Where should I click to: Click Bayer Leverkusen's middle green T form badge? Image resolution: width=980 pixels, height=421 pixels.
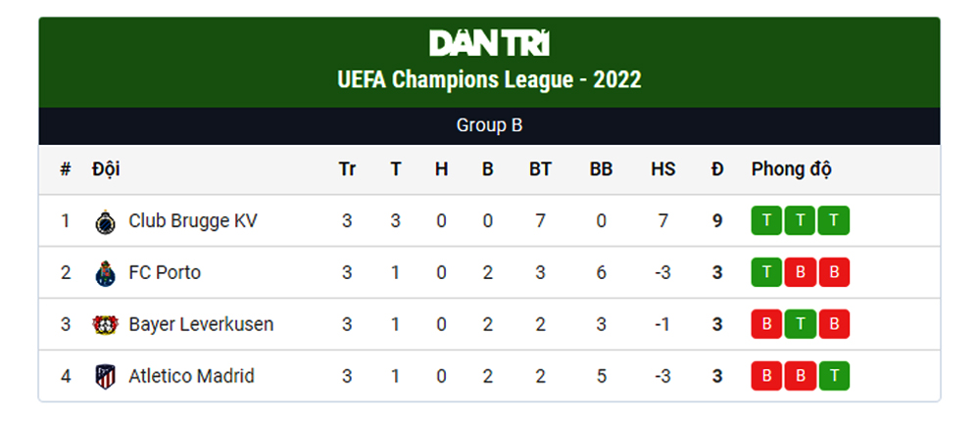(800, 324)
